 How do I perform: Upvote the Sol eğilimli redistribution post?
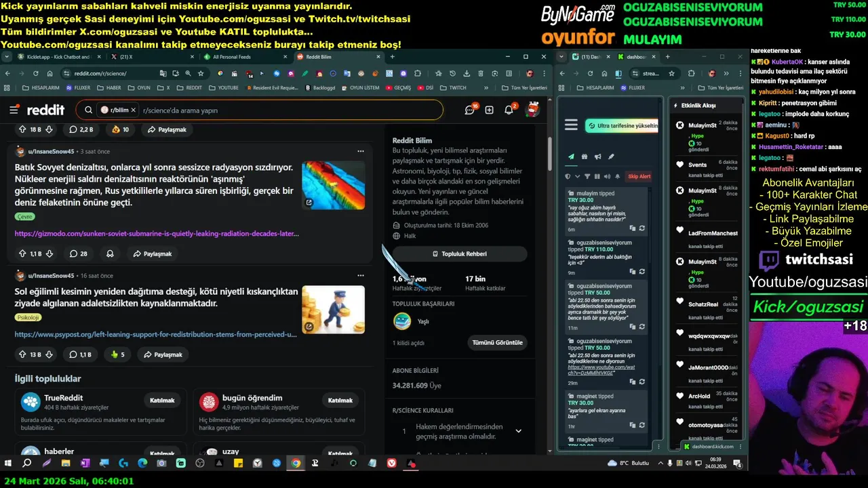(22, 354)
